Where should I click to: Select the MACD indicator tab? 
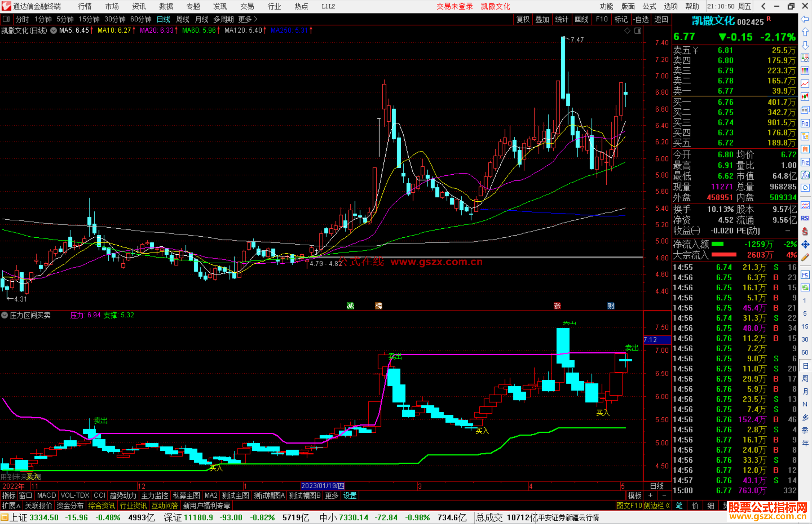coord(47,495)
